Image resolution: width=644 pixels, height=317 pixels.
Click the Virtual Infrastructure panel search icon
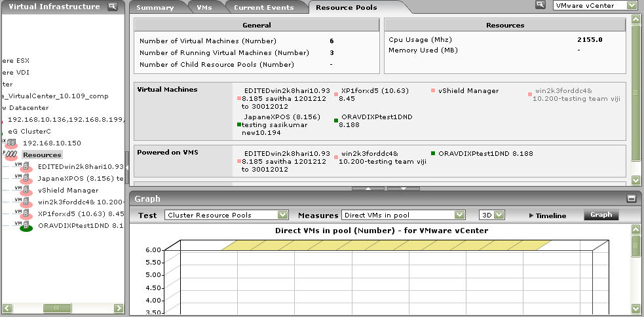tap(112, 7)
